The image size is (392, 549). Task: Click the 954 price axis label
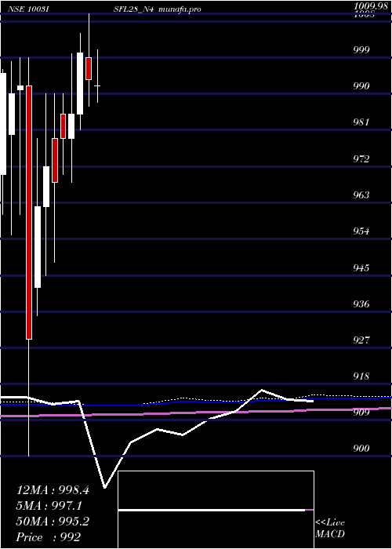click(361, 231)
